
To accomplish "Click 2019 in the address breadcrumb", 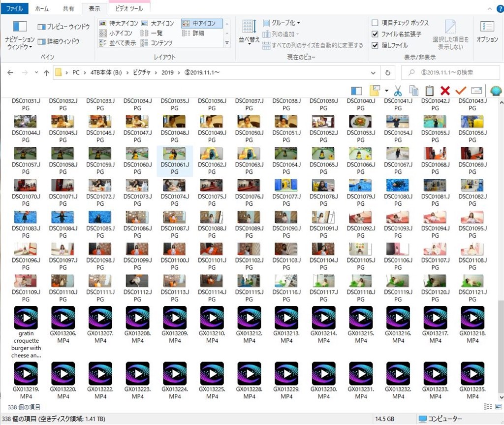I will click(x=167, y=73).
